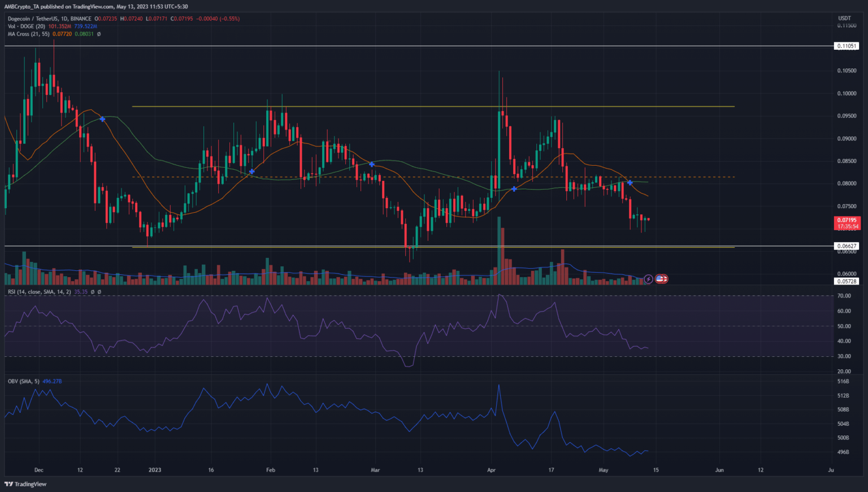
Task: Click the blue MA cross marker in late January
Action: (252, 171)
